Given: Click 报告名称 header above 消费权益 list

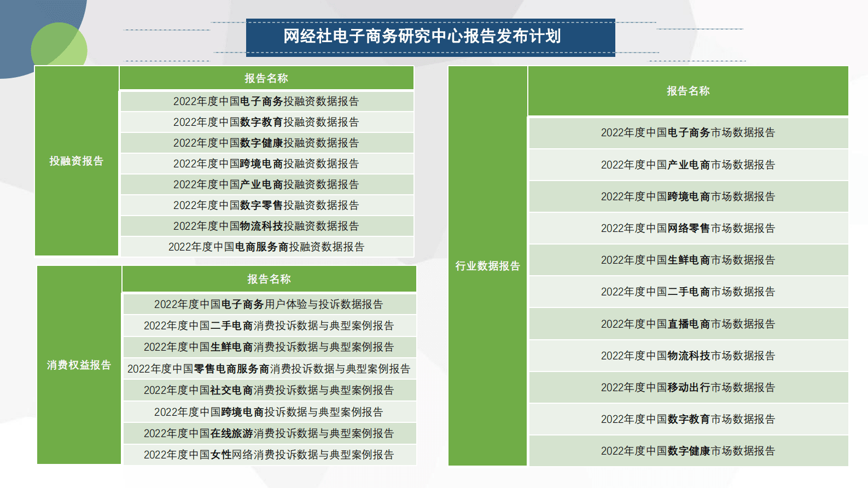Looking at the screenshot, I should (269, 279).
